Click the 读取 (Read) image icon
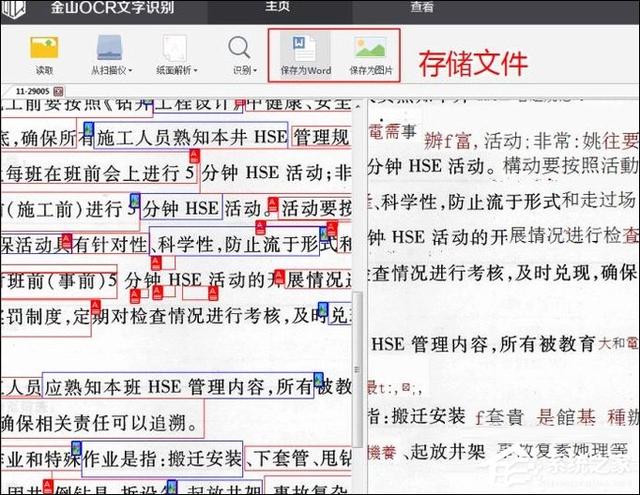 tap(44, 47)
